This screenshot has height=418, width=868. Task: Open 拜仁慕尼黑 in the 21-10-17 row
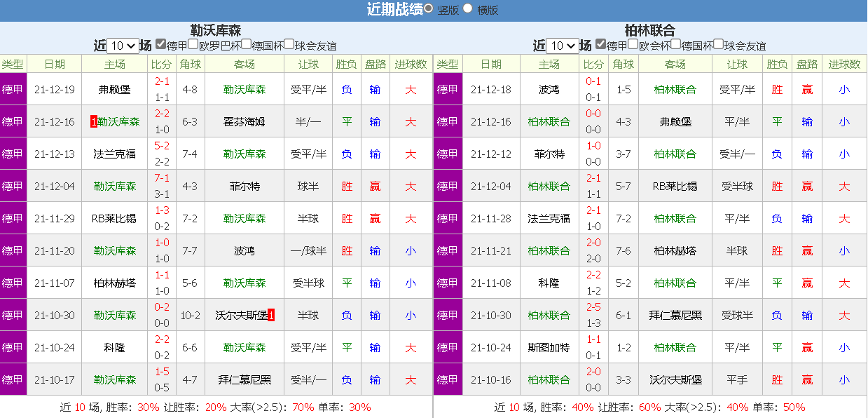(x=244, y=380)
